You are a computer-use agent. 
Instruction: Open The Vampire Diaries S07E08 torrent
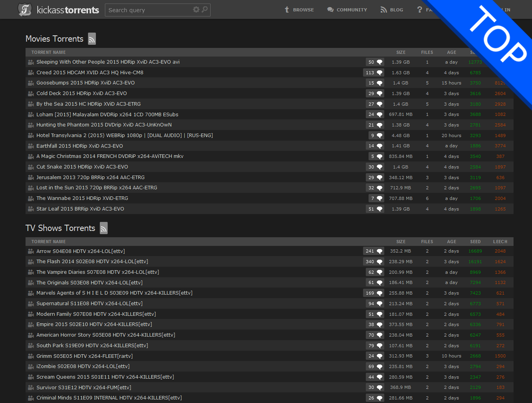click(98, 272)
